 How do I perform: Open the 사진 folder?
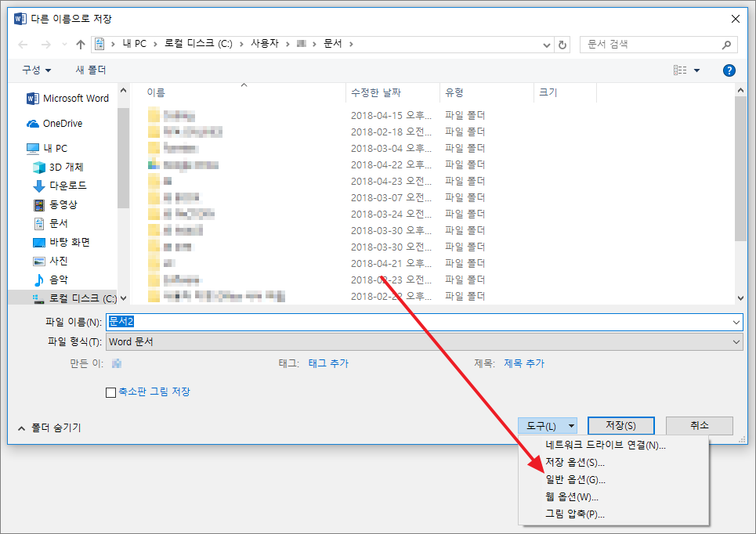pos(51,261)
